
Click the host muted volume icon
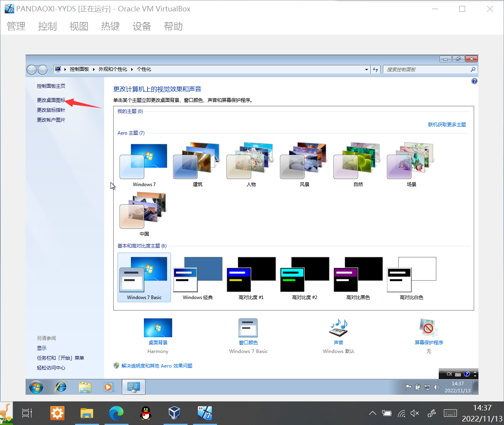[415, 413]
